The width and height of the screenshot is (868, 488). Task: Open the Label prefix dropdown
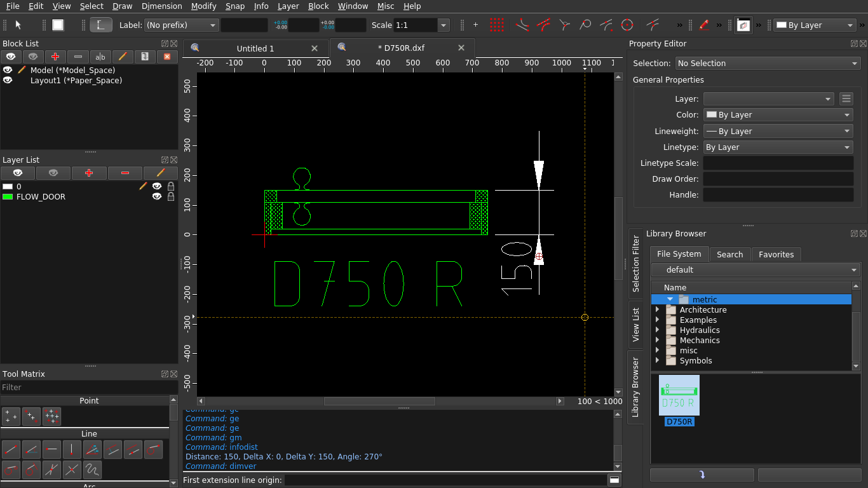pos(182,25)
